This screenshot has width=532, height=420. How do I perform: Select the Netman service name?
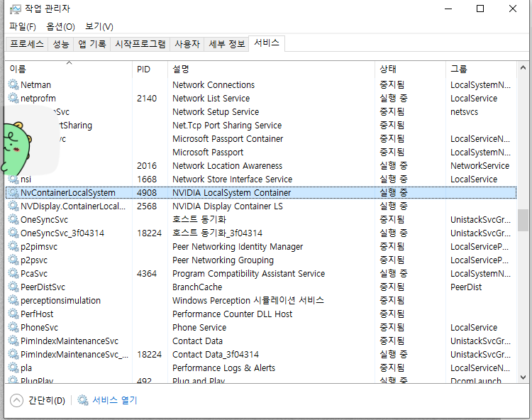tap(35, 85)
